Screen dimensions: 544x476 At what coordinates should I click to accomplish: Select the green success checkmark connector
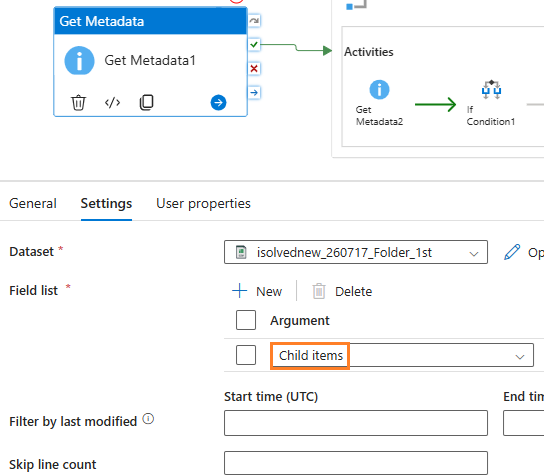click(254, 45)
